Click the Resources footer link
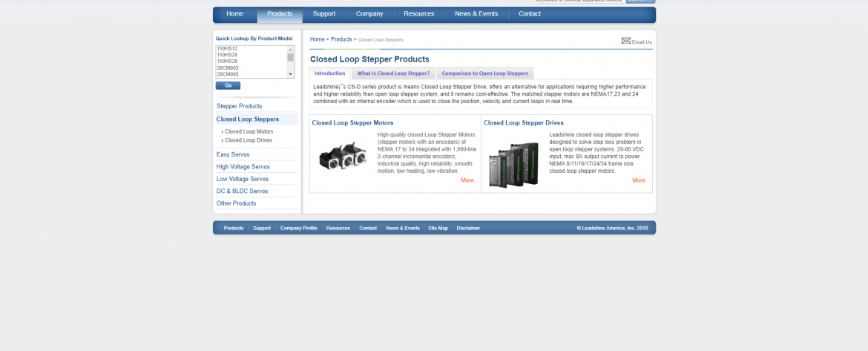 pos(338,228)
